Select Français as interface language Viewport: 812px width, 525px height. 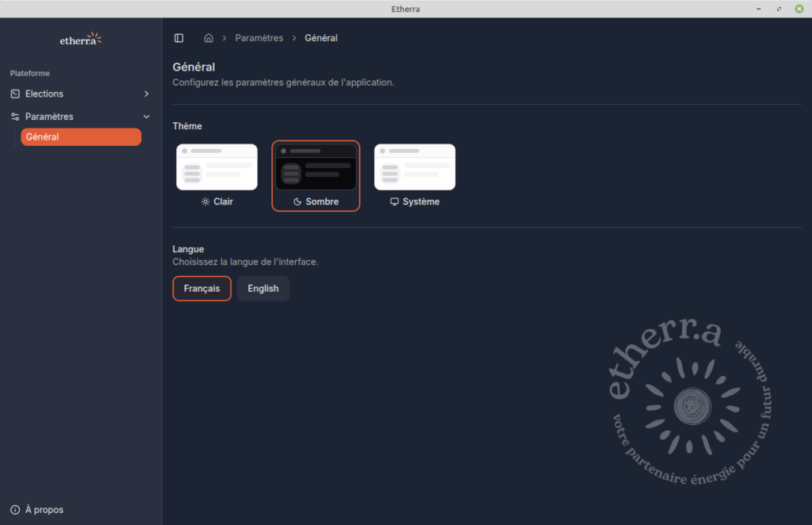[201, 289]
